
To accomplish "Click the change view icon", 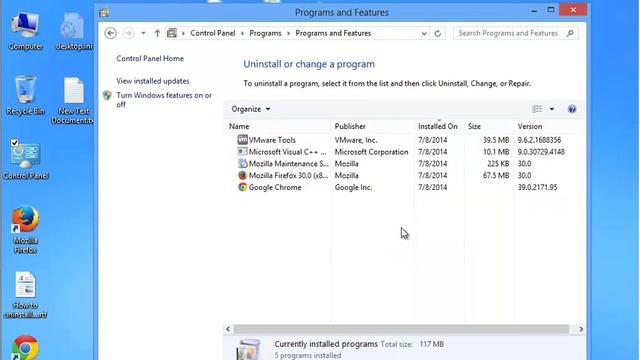I will point(537,109).
